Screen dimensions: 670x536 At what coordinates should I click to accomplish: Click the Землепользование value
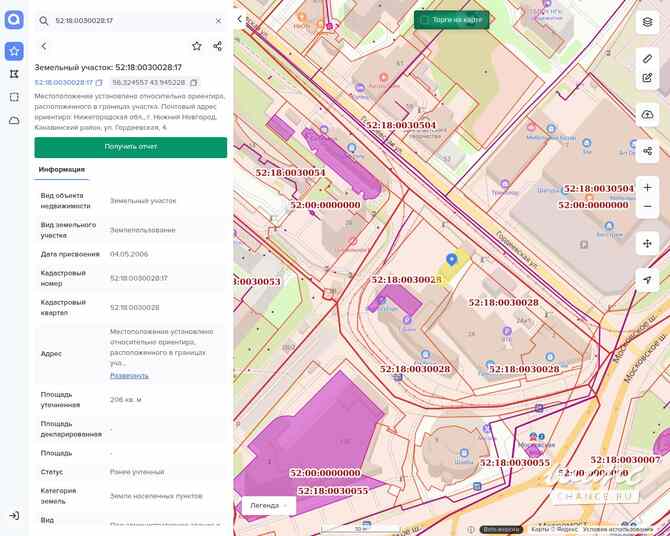point(143,230)
